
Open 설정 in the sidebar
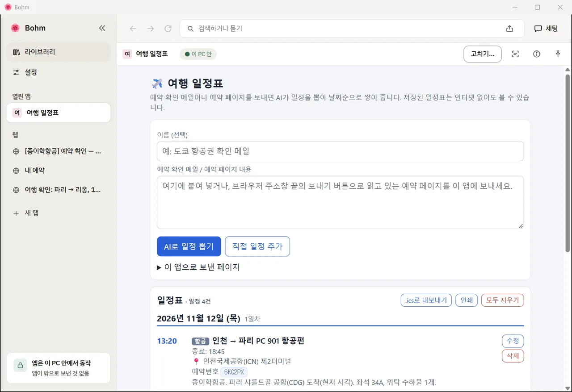click(59, 72)
